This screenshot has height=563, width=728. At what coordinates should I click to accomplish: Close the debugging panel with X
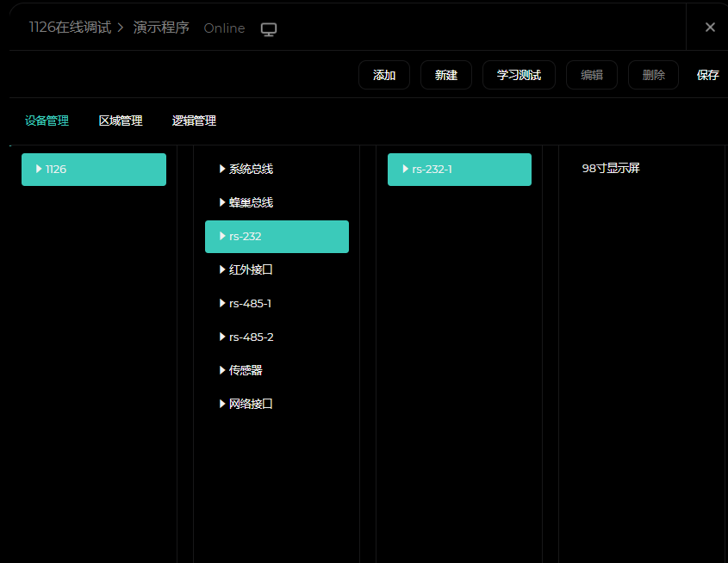coord(710,28)
